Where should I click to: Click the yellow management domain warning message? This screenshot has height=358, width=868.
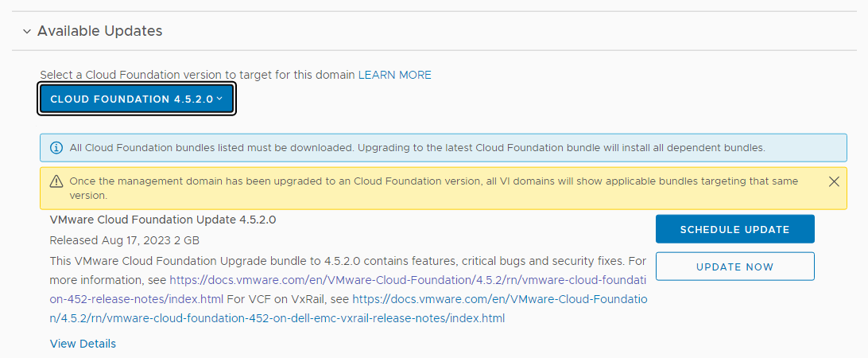click(433, 181)
